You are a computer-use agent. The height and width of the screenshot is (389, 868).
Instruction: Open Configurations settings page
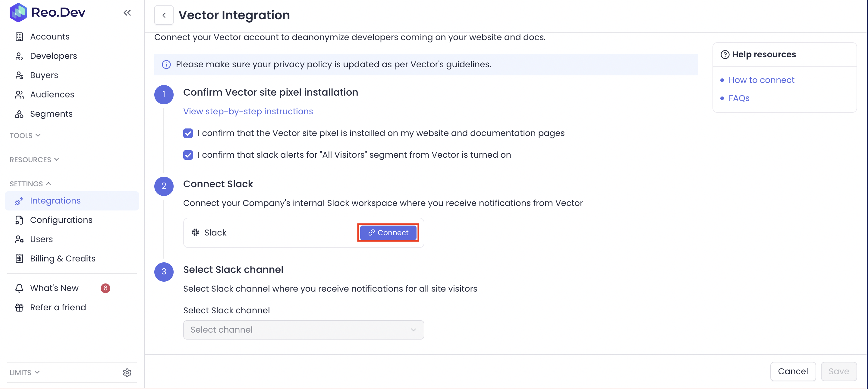tap(61, 220)
